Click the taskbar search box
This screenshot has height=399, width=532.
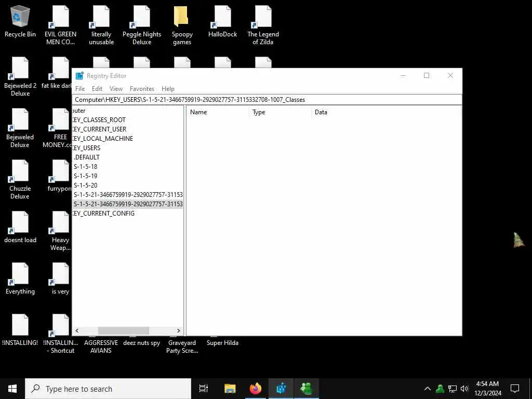108,389
